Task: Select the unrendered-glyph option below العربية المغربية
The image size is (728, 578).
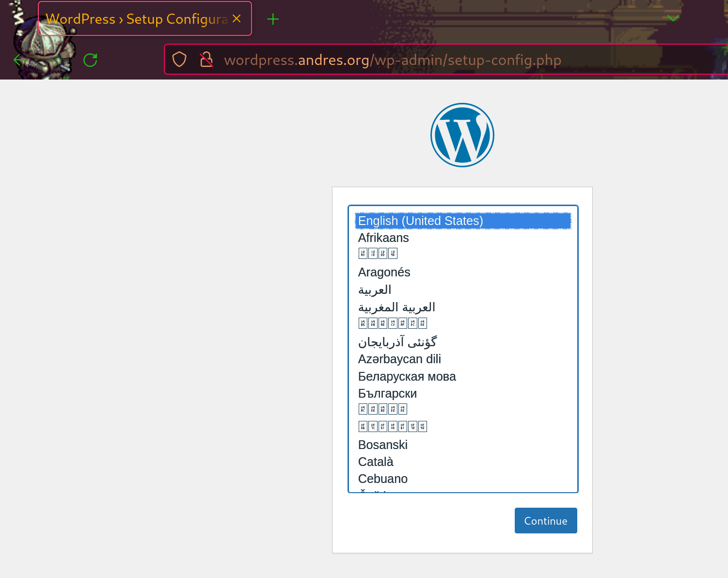Action: click(463, 323)
